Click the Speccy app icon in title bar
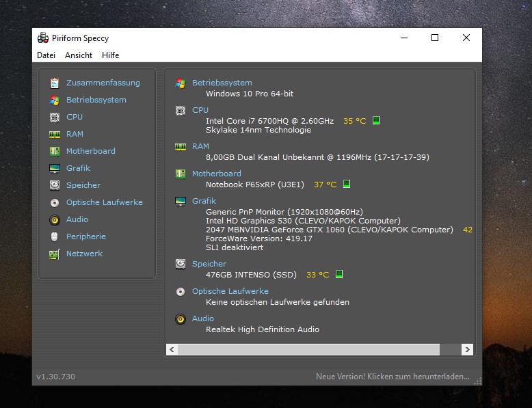Screen dimensions: 532x408 43,38
